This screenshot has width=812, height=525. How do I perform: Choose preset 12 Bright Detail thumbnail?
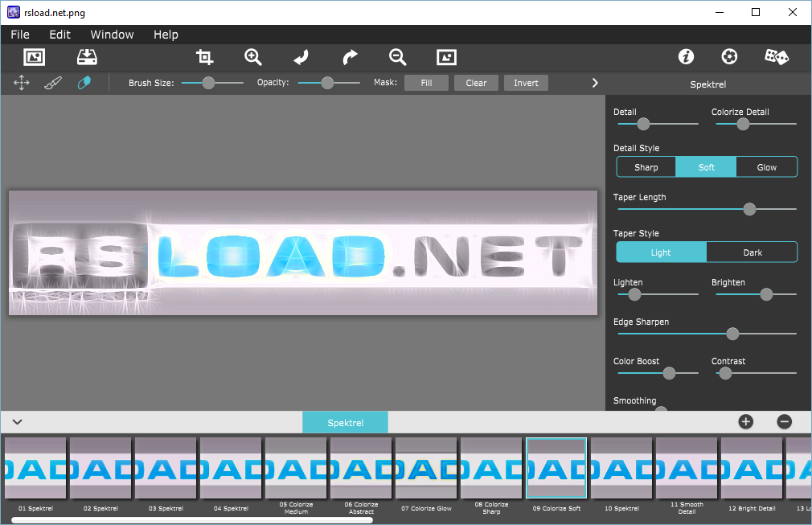(x=752, y=468)
